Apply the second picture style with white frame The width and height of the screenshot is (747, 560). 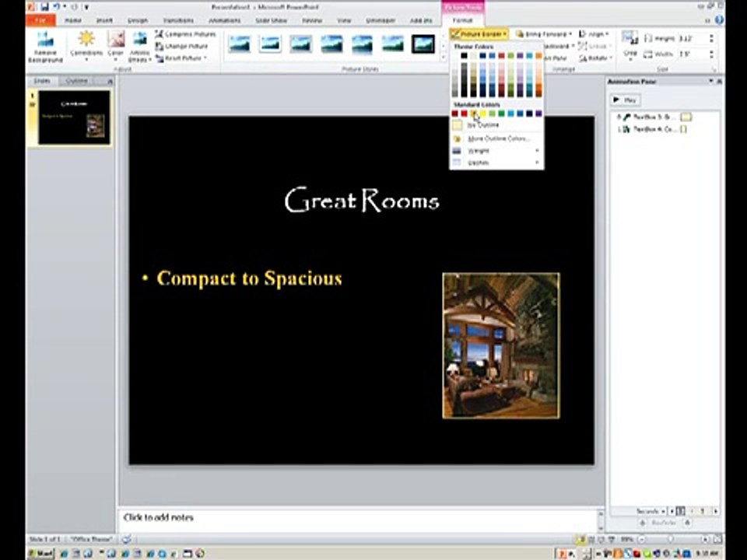pos(270,44)
